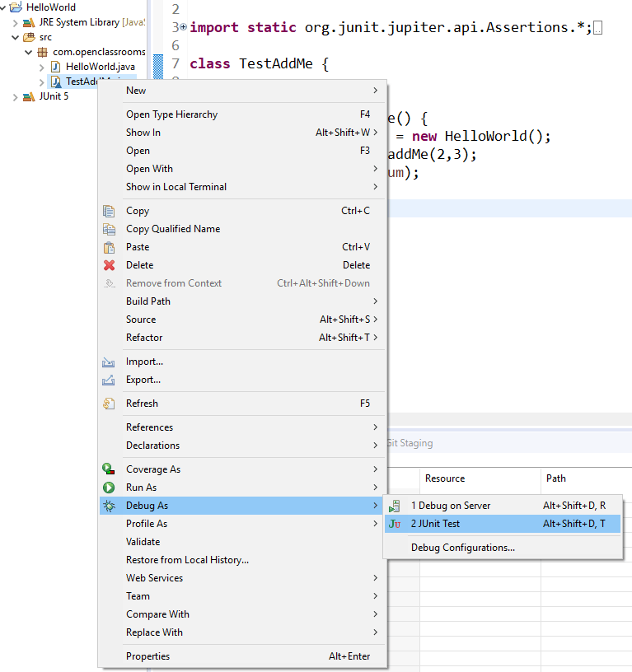Screen dimensions: 632x672
Task: Expand the JUnit 5 library node
Action: pos(16,97)
